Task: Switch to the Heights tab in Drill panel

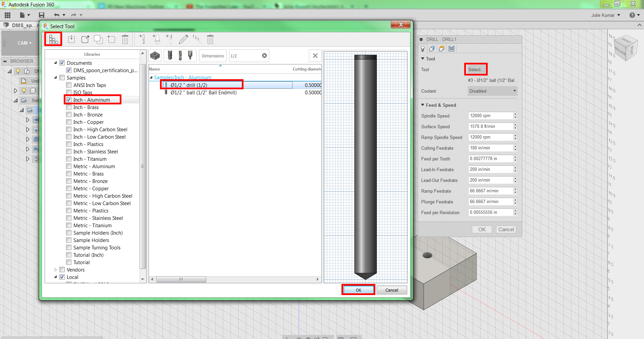Action: [x=442, y=49]
